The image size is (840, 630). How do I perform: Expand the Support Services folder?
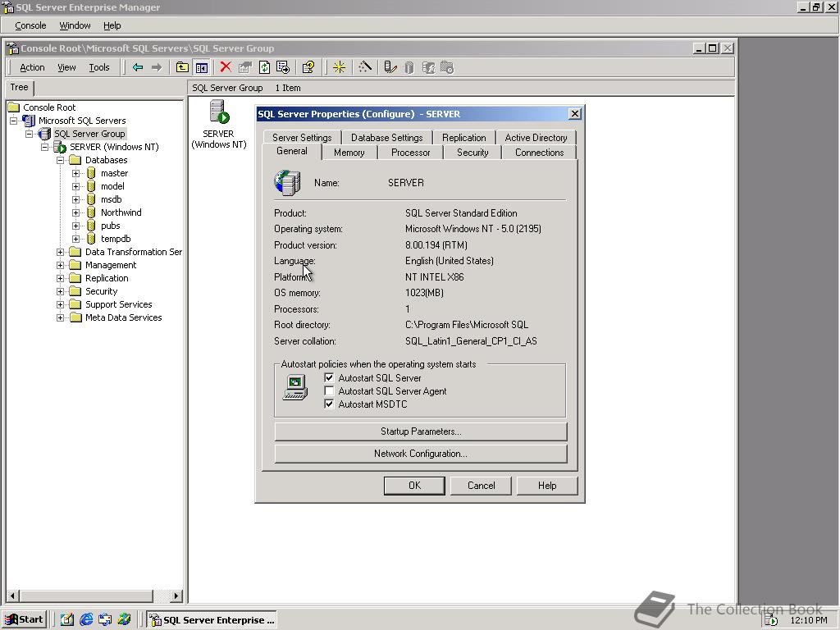pyautogui.click(x=61, y=304)
